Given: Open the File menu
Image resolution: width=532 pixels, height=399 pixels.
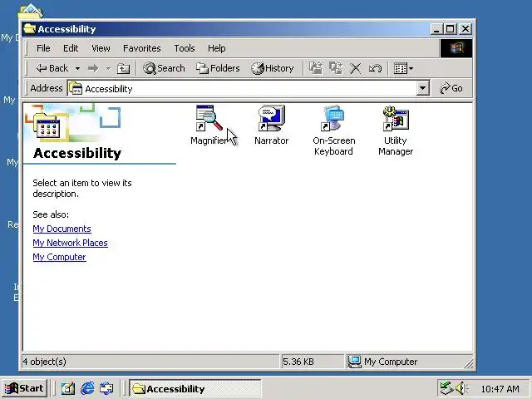Looking at the screenshot, I should click(x=43, y=48).
